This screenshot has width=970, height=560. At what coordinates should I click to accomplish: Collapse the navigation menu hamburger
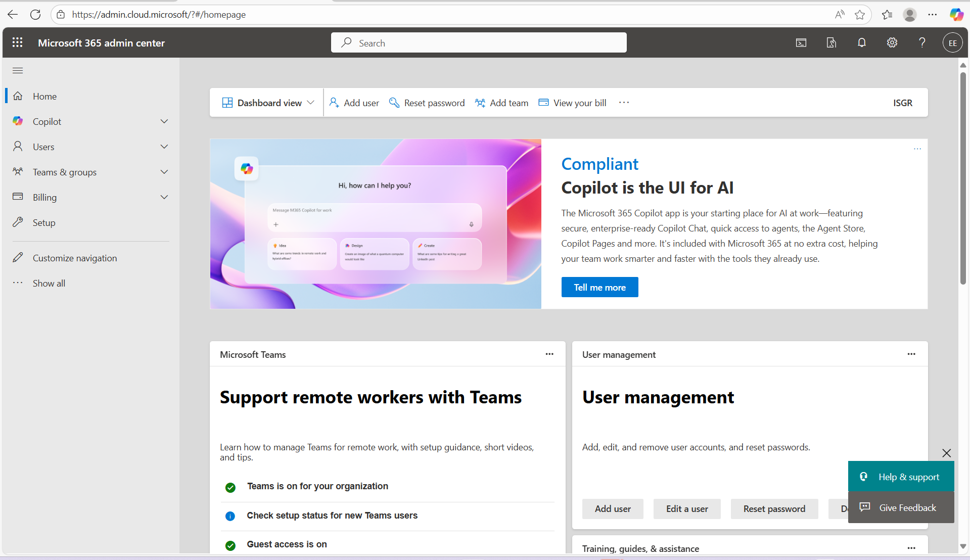[x=18, y=70]
